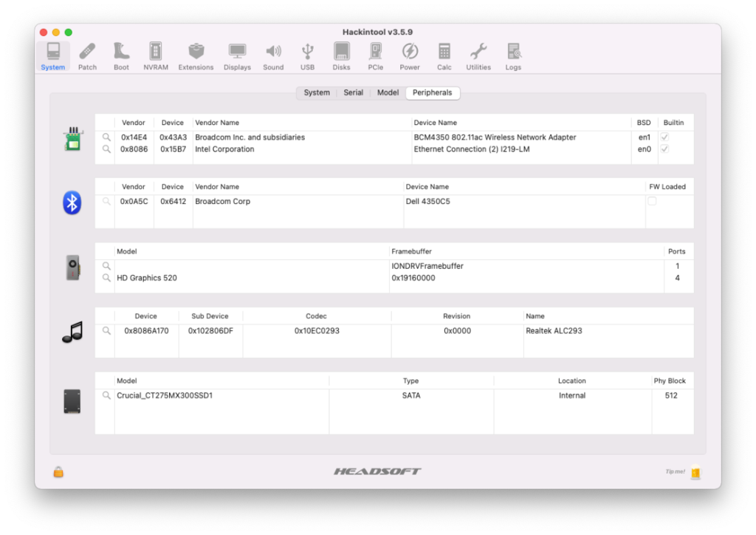Open the PCIe toolbar section
This screenshot has height=535, width=756.
coord(376,56)
